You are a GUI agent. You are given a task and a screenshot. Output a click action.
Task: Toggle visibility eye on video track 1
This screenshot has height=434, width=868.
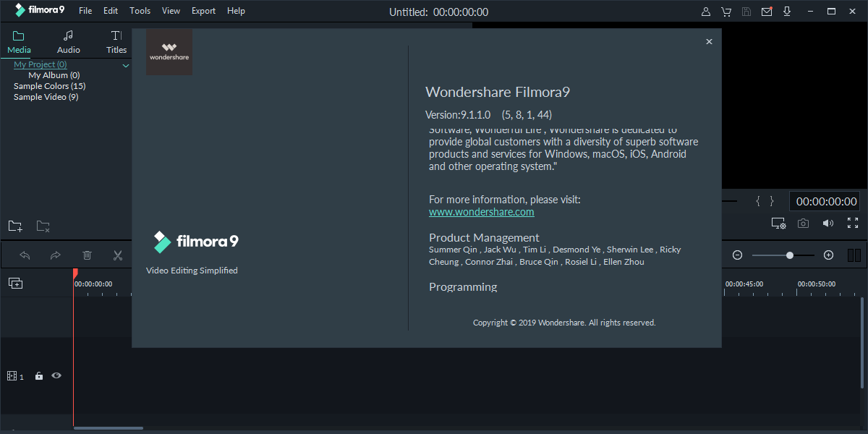click(x=56, y=376)
